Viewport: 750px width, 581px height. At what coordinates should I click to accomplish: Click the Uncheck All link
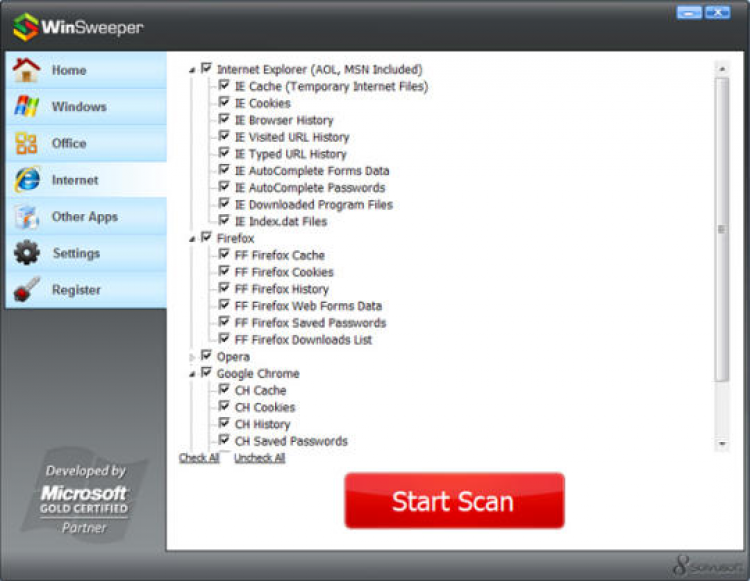click(x=260, y=458)
